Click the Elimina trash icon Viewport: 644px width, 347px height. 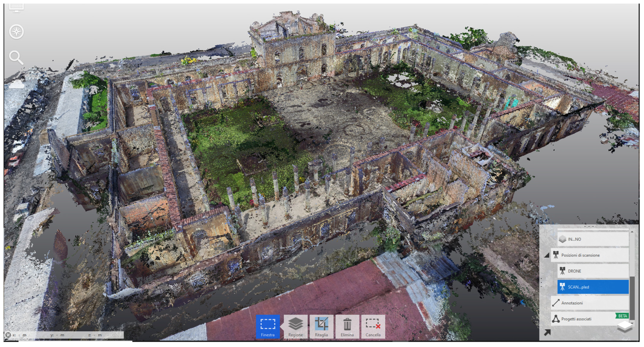(x=347, y=326)
